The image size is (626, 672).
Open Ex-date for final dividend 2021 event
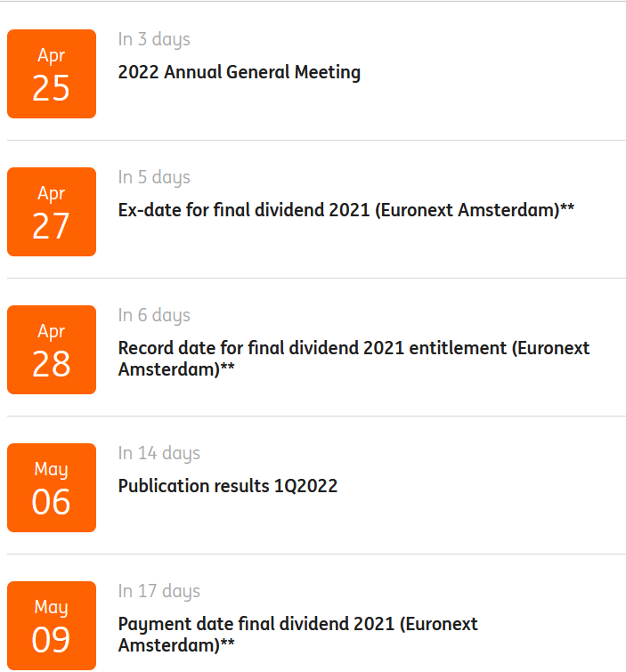(346, 210)
